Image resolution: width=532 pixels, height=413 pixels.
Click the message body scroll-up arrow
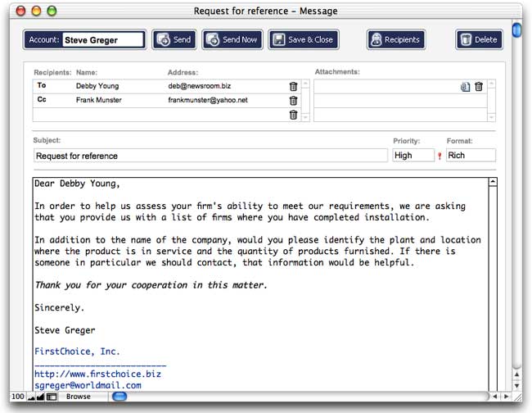(x=493, y=182)
